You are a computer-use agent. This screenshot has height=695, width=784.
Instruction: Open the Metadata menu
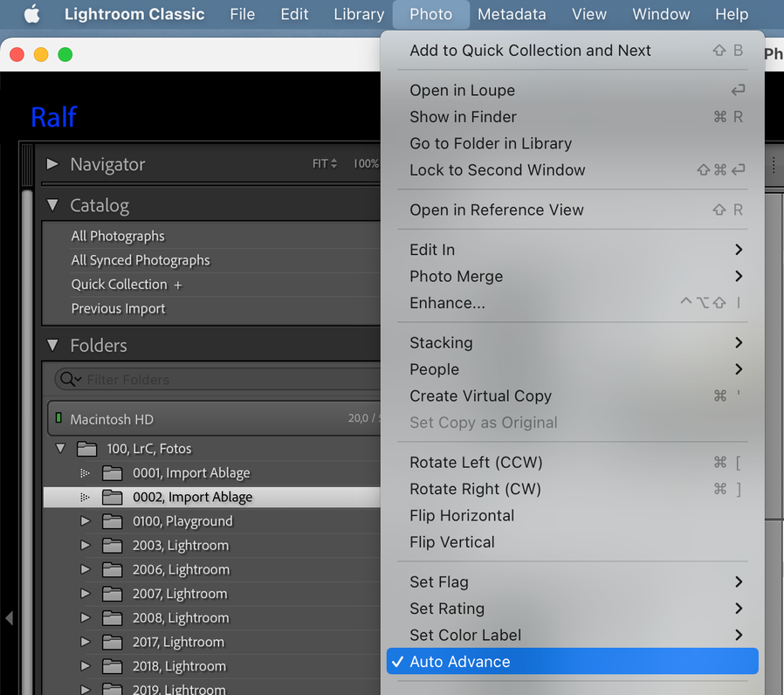coord(512,14)
